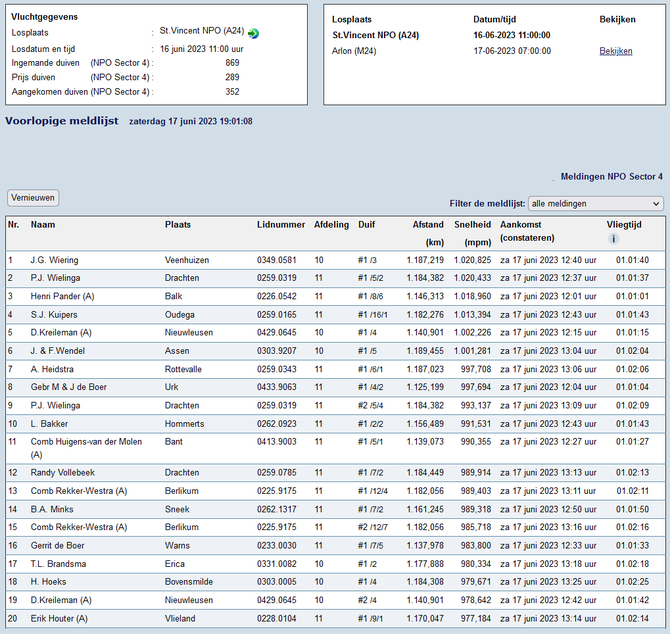
Task: Click J. & F.Wendel entry
Action: 57,351
